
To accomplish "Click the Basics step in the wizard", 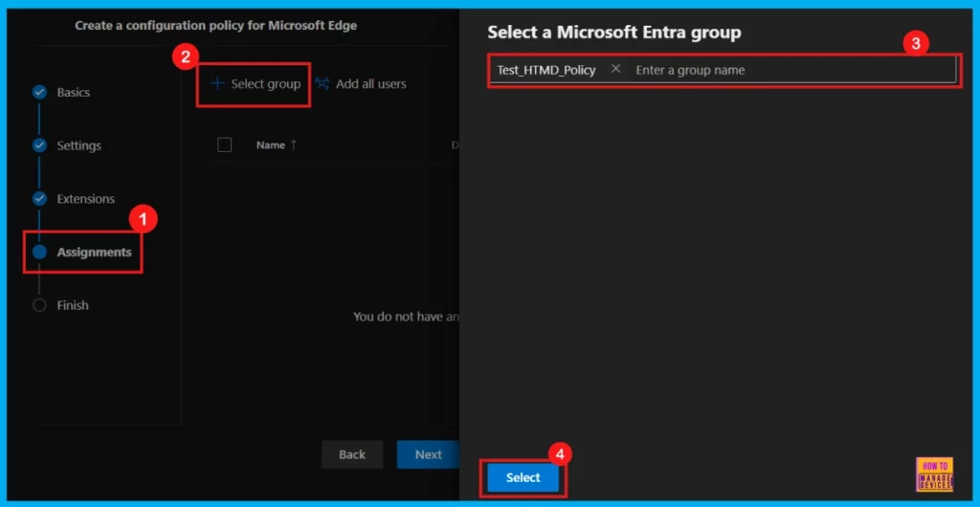I will pos(73,93).
